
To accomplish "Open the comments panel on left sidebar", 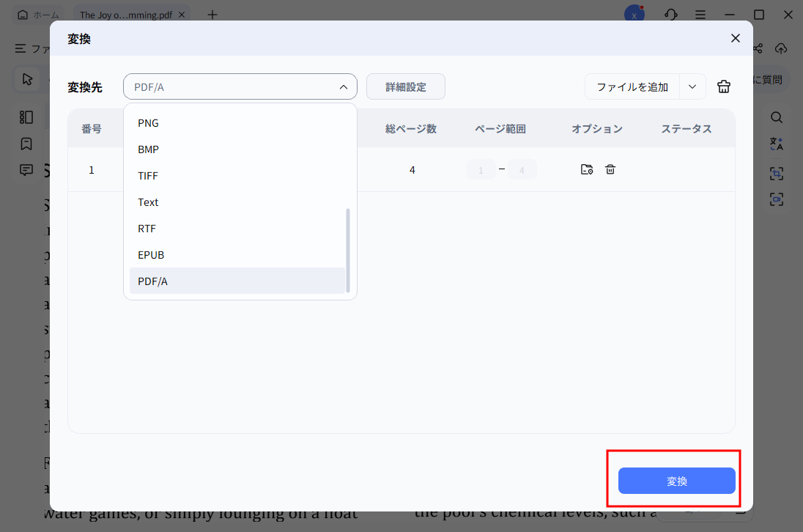I will [x=26, y=170].
